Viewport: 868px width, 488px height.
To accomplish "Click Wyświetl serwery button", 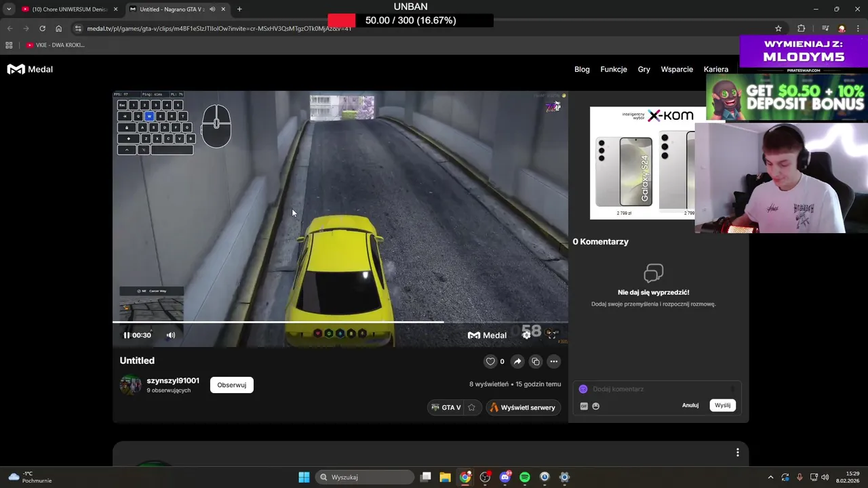I will [x=523, y=407].
